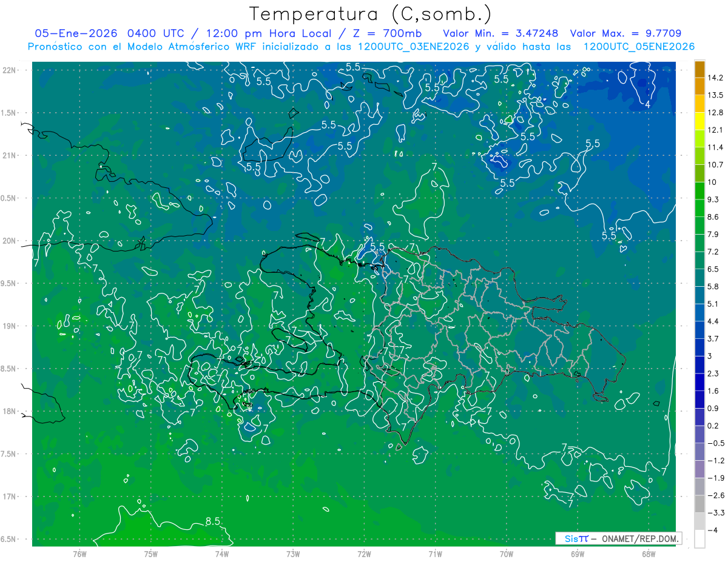Pick the yellow swatch between 12.1 and 12.8

(x=699, y=121)
